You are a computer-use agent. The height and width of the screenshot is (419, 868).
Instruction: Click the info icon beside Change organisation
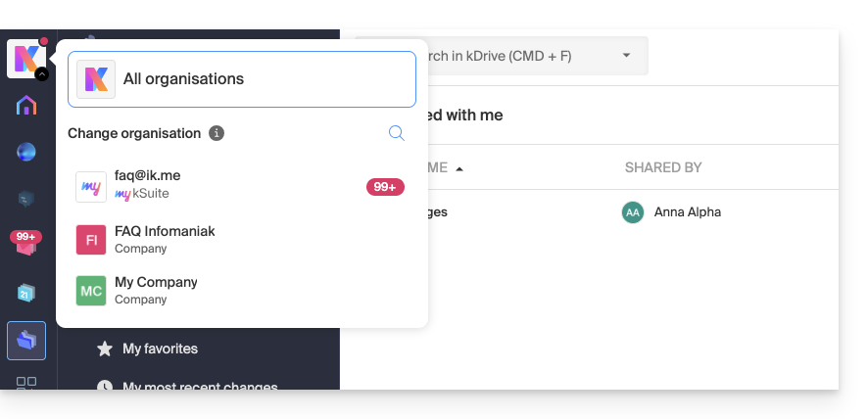[x=217, y=133]
